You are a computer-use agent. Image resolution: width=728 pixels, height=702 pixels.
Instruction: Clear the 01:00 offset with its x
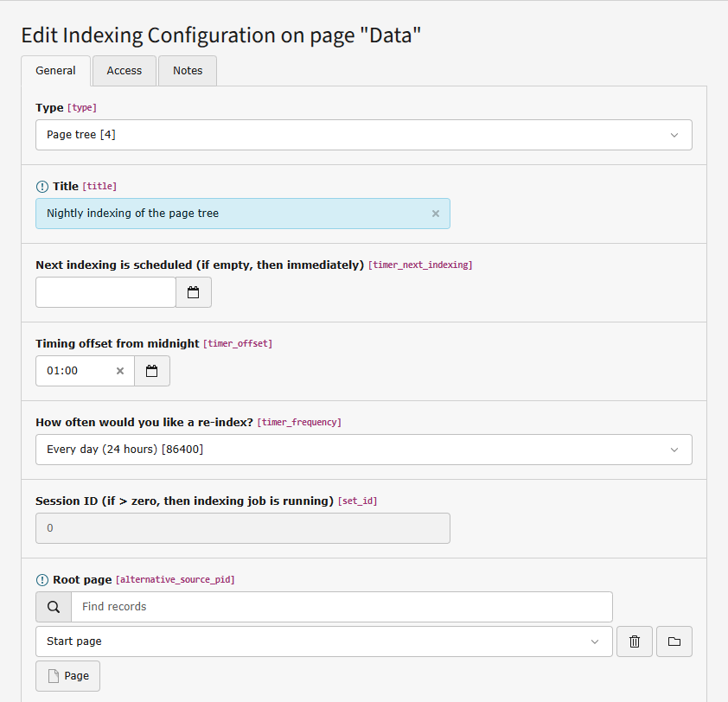click(x=119, y=371)
